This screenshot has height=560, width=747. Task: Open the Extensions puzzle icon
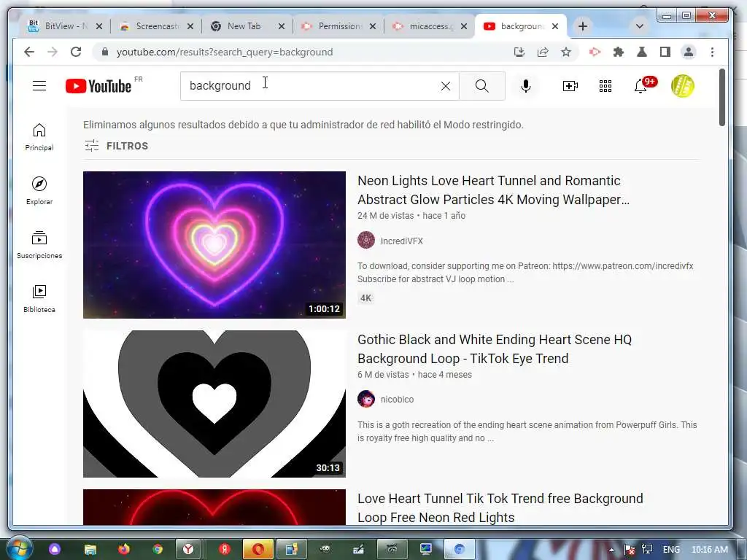[619, 52]
